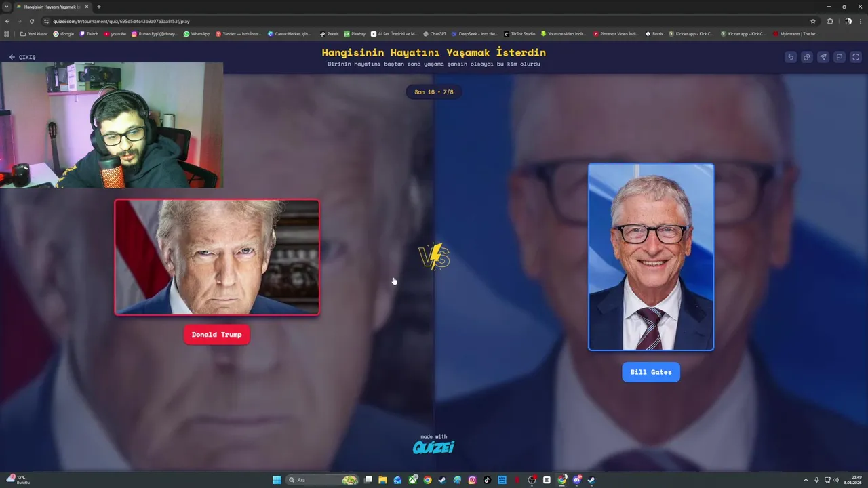Expand the system tray hidden icons chevron
Screen dimensions: 868x488
click(806, 480)
